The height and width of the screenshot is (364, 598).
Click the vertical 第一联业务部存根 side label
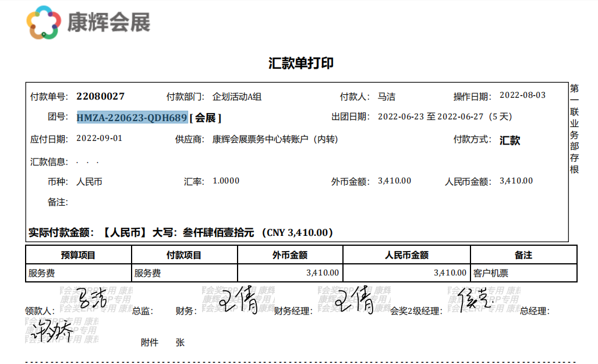pos(574,128)
